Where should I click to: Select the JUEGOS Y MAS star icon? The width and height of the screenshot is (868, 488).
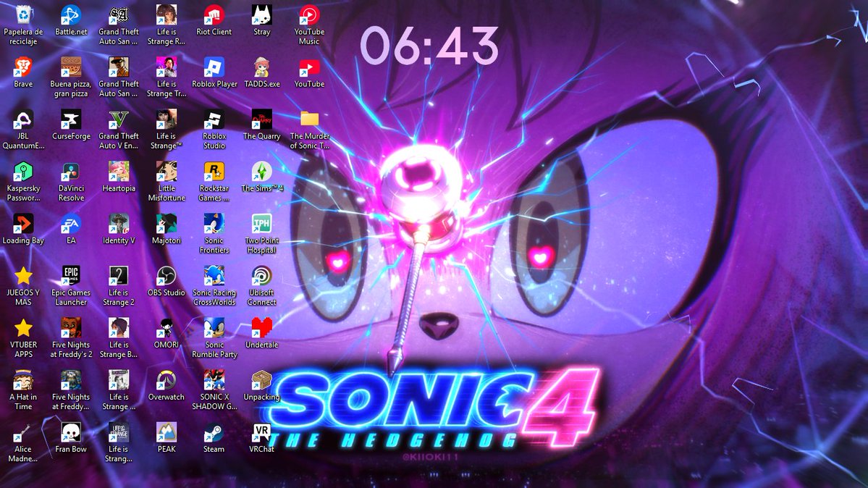click(22, 277)
